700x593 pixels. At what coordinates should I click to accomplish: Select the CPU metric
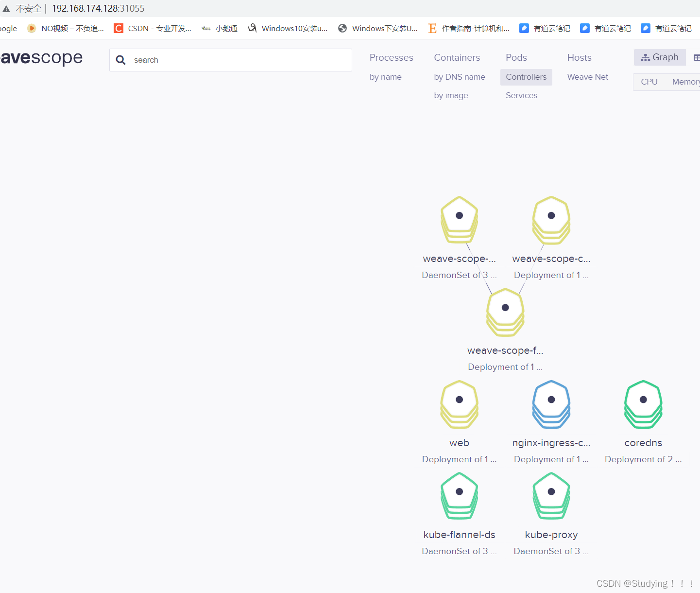coord(649,82)
